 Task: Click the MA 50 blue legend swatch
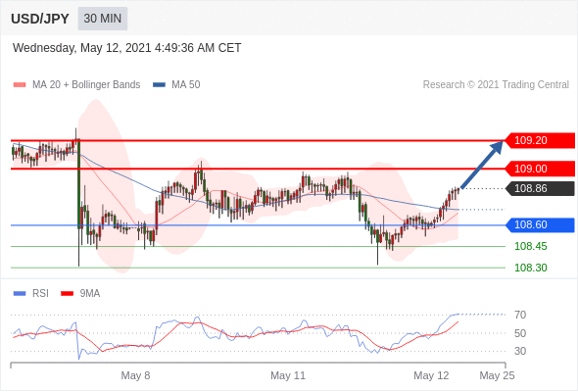tap(159, 85)
